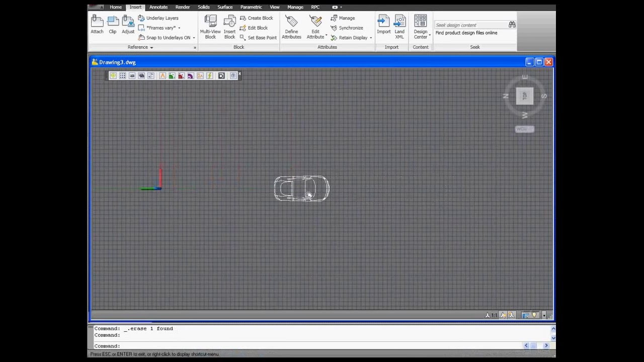Open the Adjust underlay tool
The height and width of the screenshot is (362, 644).
(128, 25)
